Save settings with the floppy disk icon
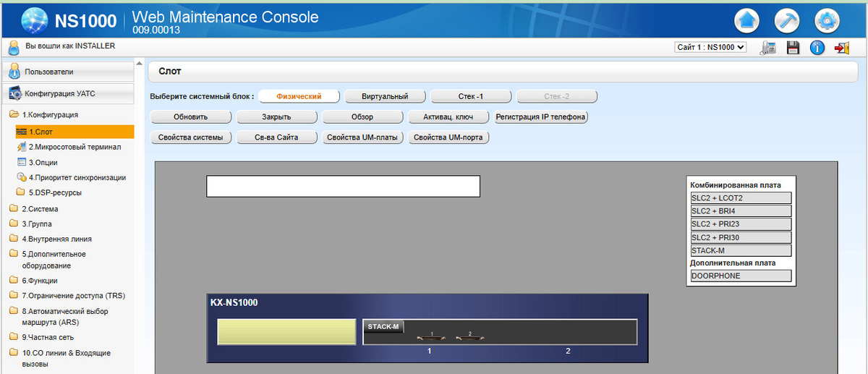Image resolution: width=868 pixels, height=374 pixels. click(793, 48)
